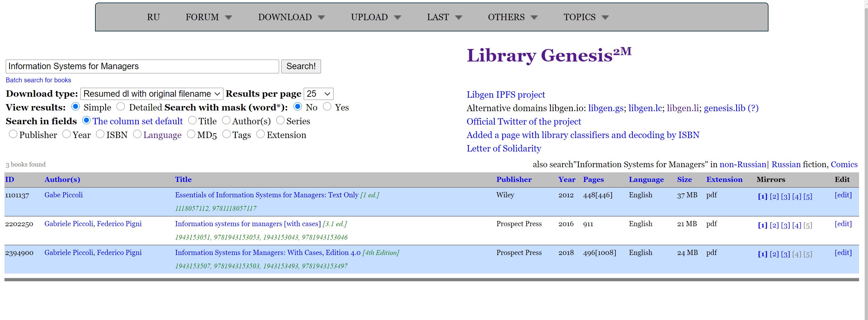The height and width of the screenshot is (320, 868).
Task: Expand the UPLOAD menu
Action: click(x=376, y=17)
